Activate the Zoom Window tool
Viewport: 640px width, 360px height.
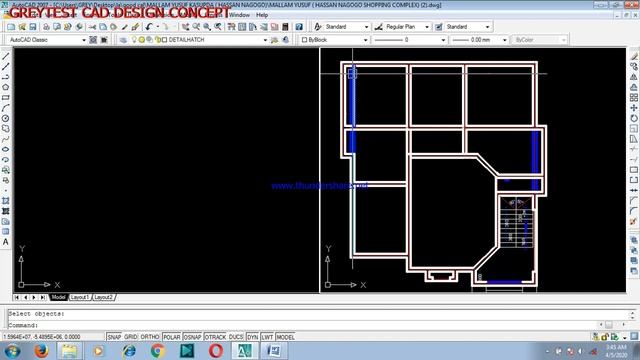[207, 27]
